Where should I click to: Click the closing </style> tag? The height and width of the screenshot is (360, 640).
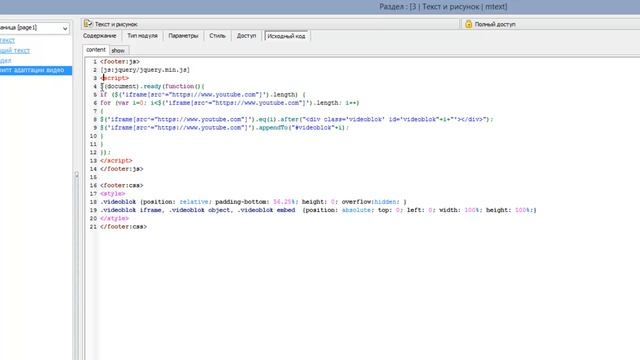(x=114, y=218)
